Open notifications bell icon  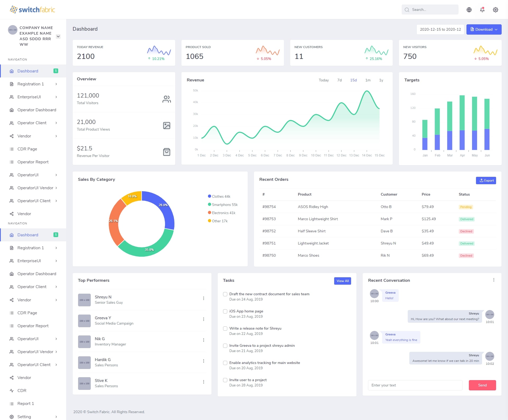(x=482, y=10)
